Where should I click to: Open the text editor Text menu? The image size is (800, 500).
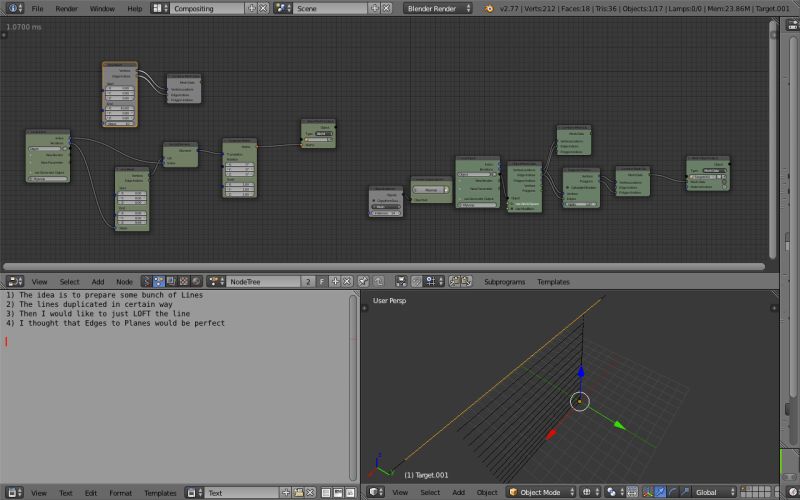point(66,493)
